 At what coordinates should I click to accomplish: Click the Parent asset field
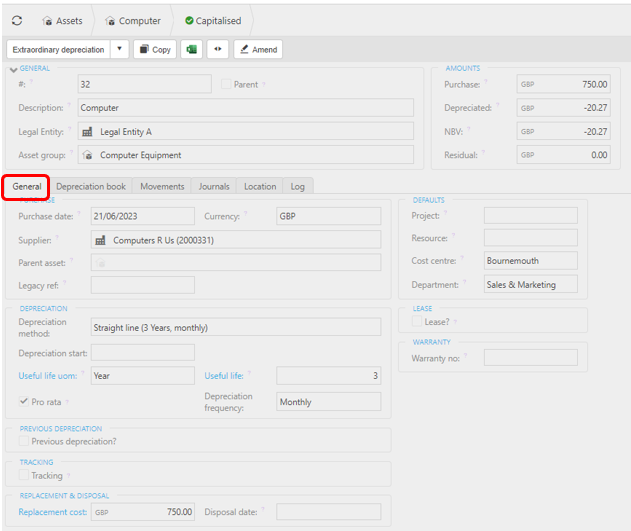point(236,262)
